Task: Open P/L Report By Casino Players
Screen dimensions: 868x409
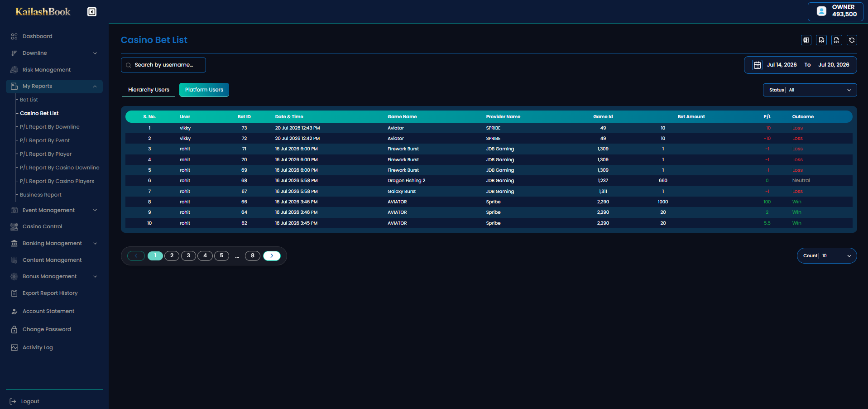Action: 57,181
